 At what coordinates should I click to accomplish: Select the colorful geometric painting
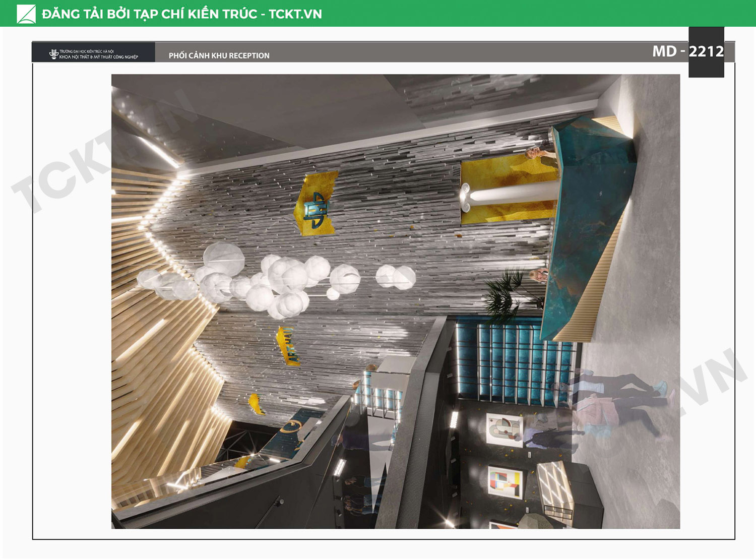point(505,482)
